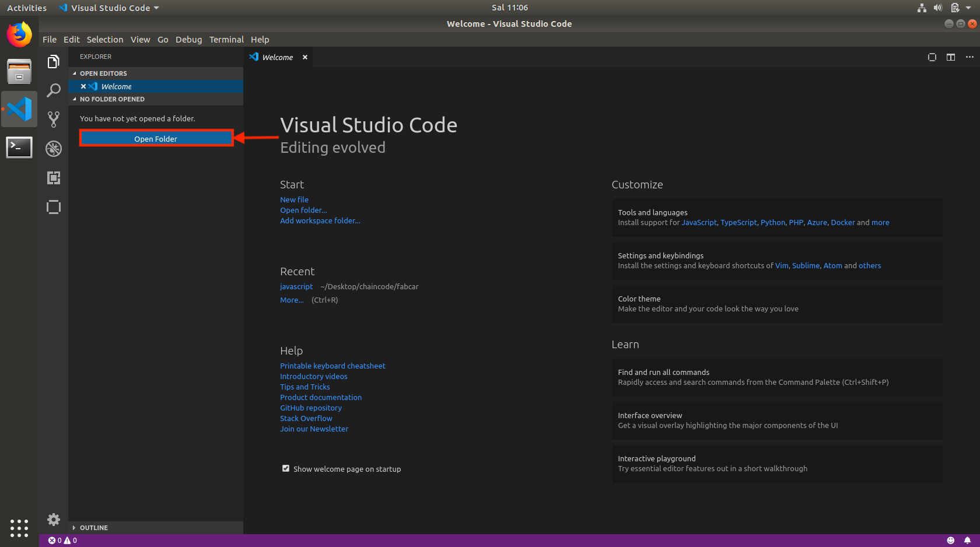Open the Interactive playground card
This screenshot has height=547, width=980.
point(777,464)
